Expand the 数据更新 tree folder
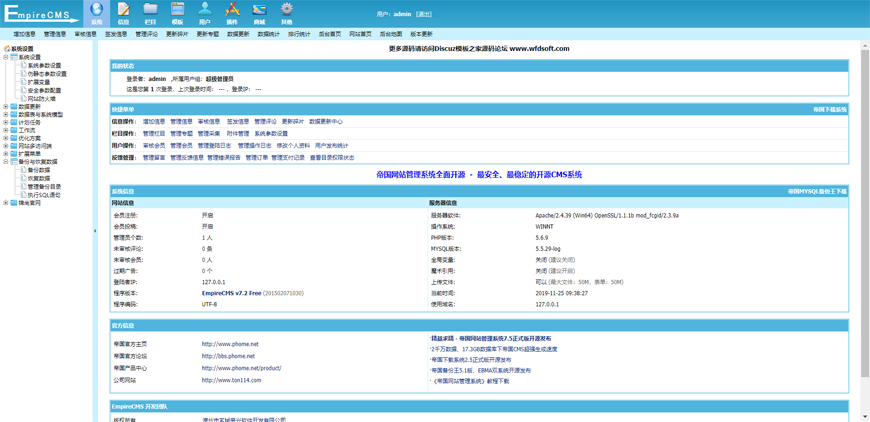The width and height of the screenshot is (870, 422). pos(6,106)
